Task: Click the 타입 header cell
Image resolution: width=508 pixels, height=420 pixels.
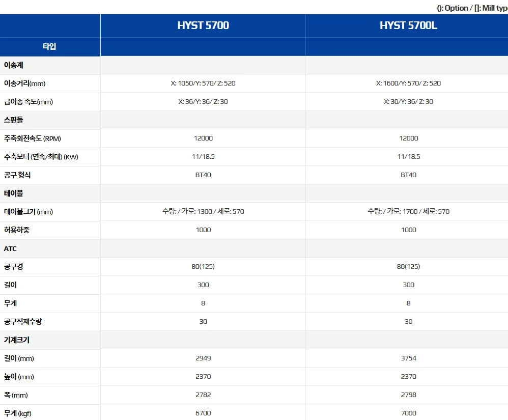Action: (x=49, y=46)
